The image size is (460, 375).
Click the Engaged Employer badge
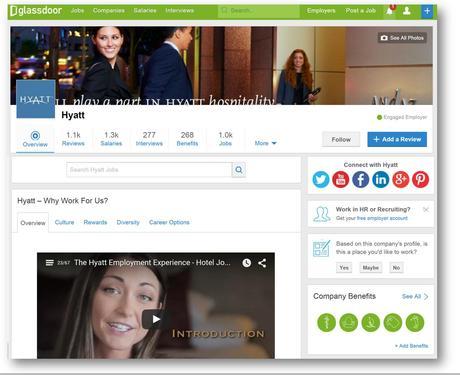(x=402, y=117)
